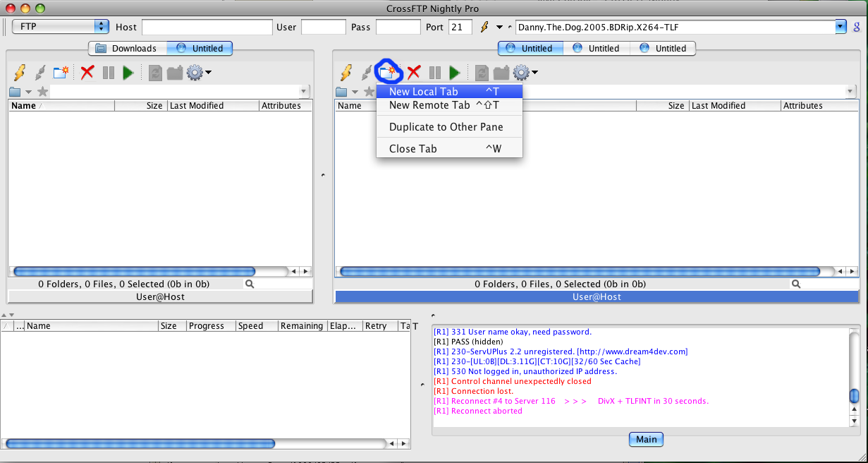The image size is (868, 463).
Task: Click the Pass input field
Action: 398,27
